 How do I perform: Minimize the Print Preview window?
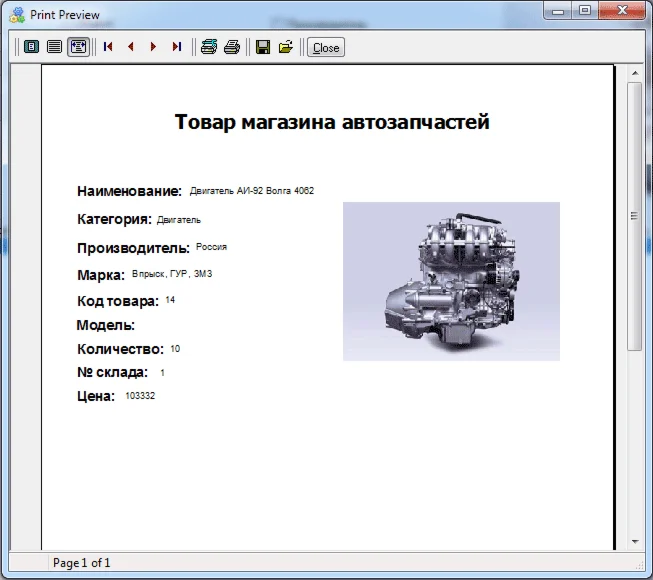559,11
